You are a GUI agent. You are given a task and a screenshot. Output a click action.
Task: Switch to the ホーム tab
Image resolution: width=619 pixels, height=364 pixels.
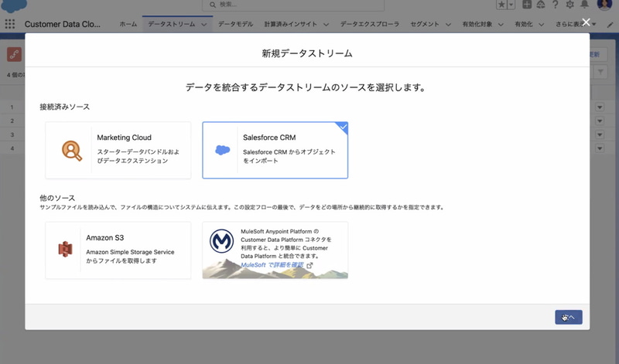click(128, 24)
